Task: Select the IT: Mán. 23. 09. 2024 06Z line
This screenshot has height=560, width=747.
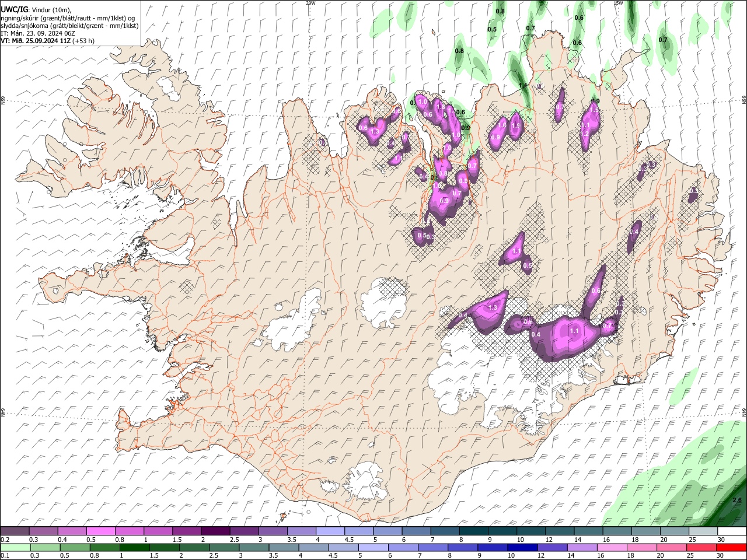Action: pos(37,33)
